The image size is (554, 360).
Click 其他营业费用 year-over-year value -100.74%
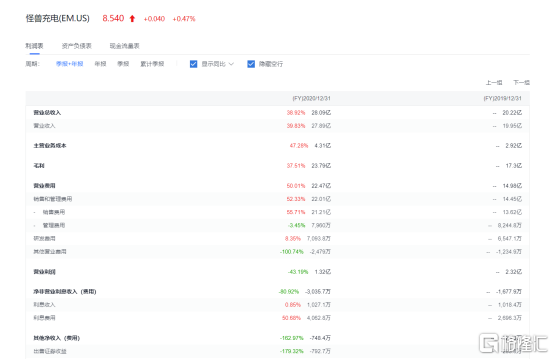pyautogui.click(x=292, y=252)
